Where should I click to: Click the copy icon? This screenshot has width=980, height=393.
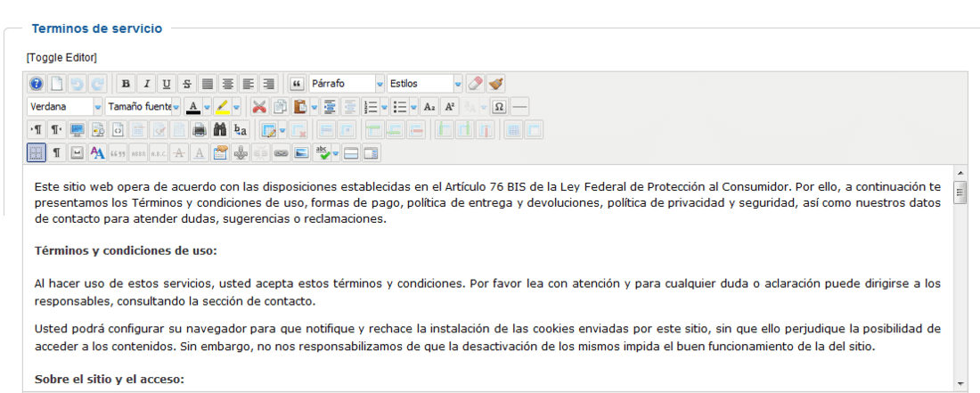(x=280, y=107)
